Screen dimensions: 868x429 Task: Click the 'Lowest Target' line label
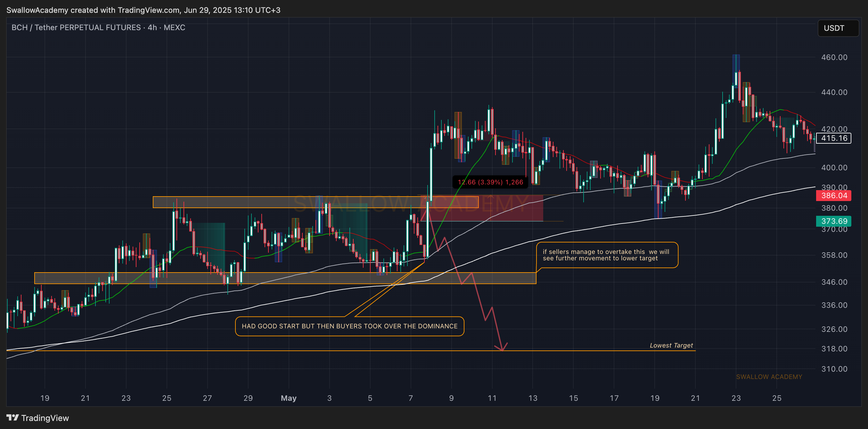[671, 345]
